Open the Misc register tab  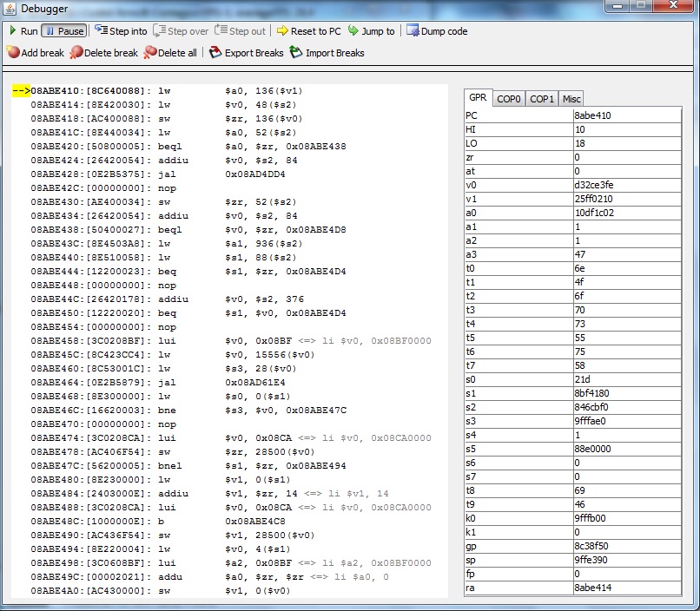coord(571,99)
